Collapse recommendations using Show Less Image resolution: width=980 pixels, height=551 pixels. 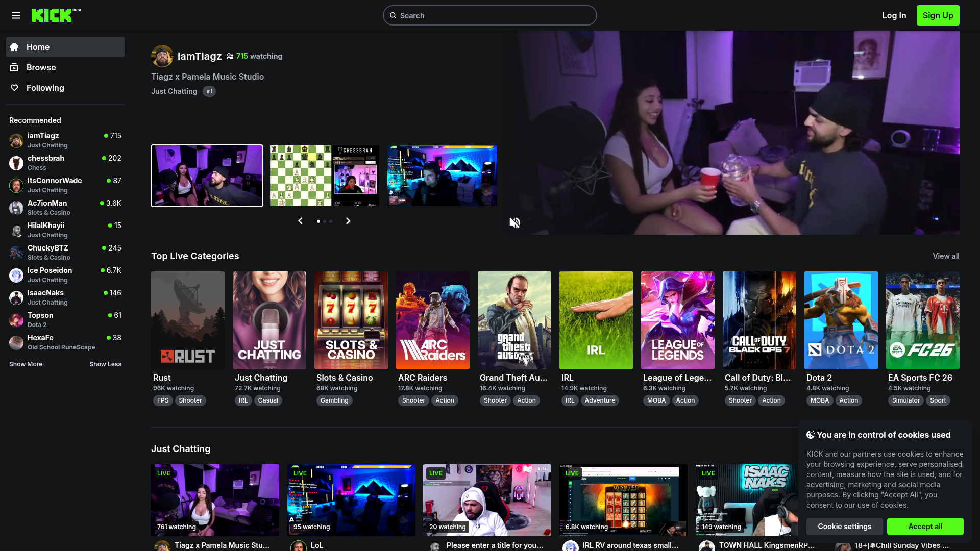pos(105,364)
